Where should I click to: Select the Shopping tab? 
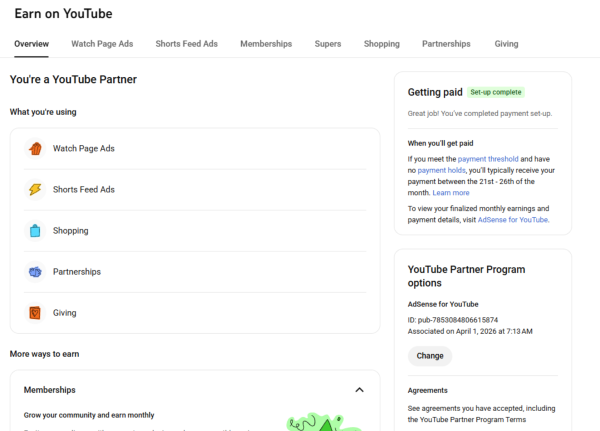coord(382,44)
